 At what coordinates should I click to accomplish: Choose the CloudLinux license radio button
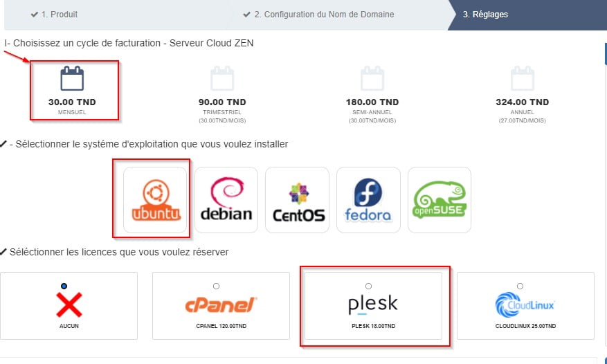[x=520, y=286]
